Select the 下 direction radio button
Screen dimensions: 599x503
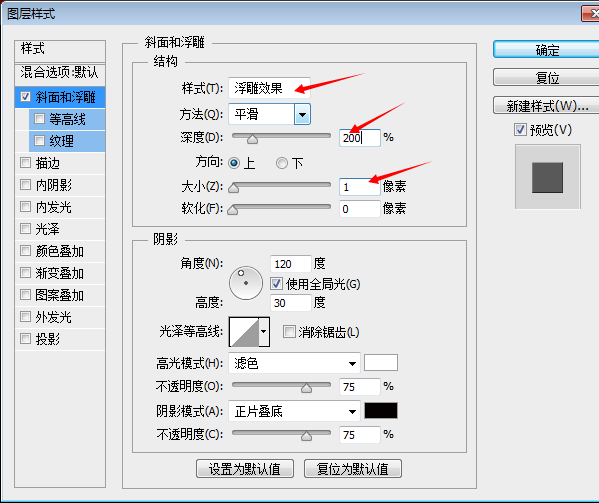click(x=282, y=163)
